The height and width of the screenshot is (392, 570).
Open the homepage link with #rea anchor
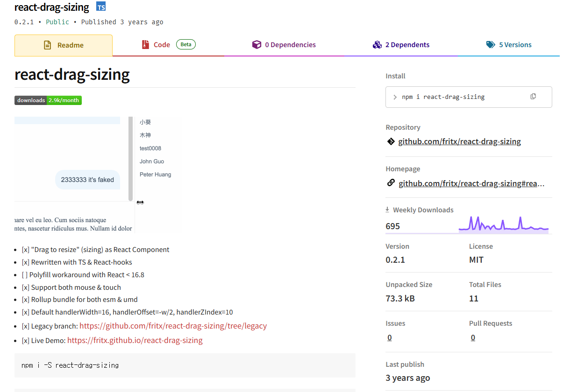(471, 183)
